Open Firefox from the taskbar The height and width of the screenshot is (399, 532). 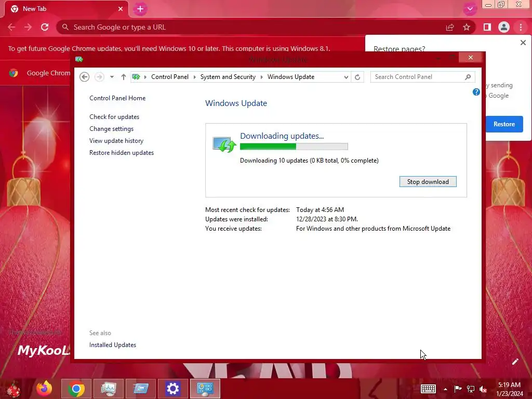point(44,389)
